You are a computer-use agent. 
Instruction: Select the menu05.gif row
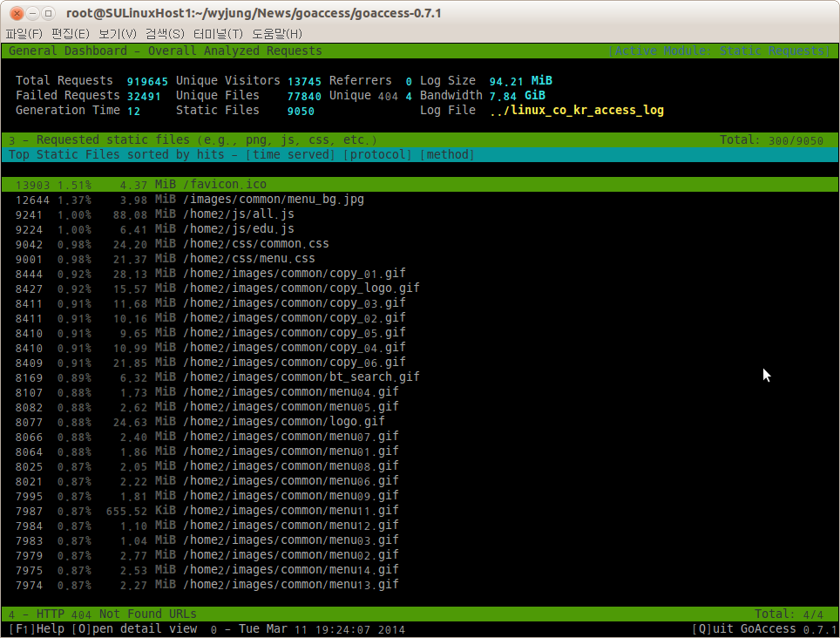[420, 406]
